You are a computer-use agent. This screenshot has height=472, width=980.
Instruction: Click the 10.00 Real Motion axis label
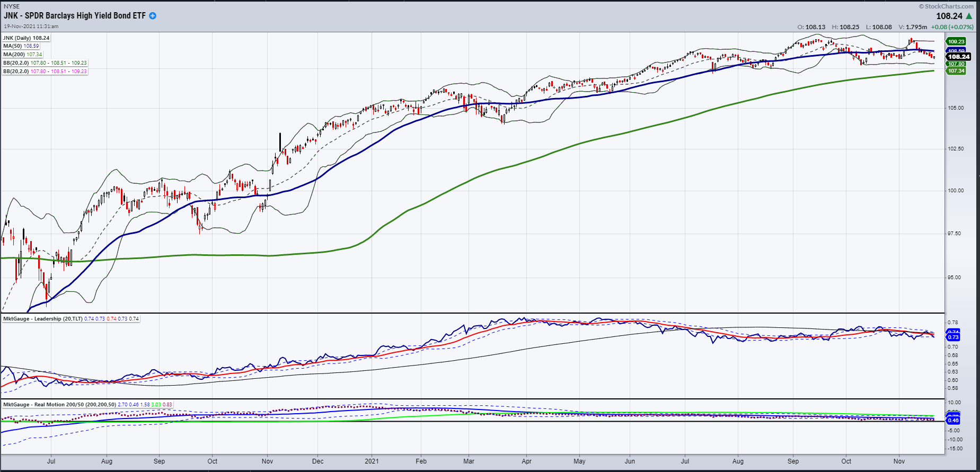[x=955, y=403]
